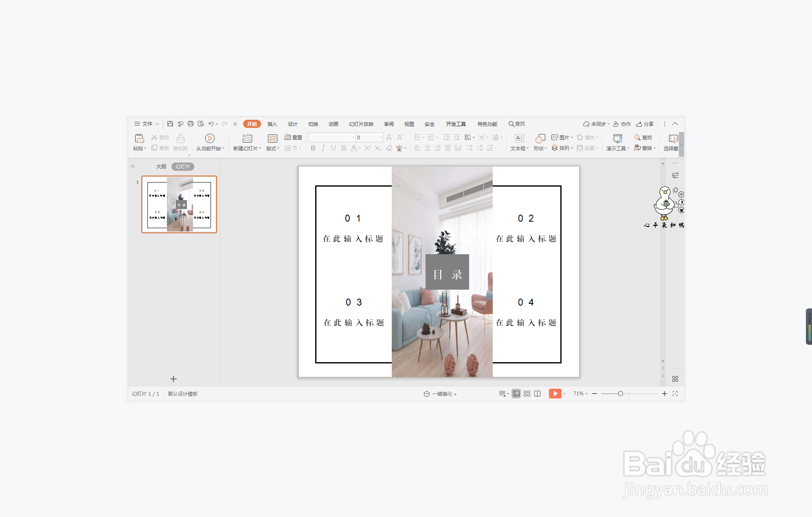Open the Selection Pane (选择窗) icon
Screen dimensions: 812x517
click(673, 139)
